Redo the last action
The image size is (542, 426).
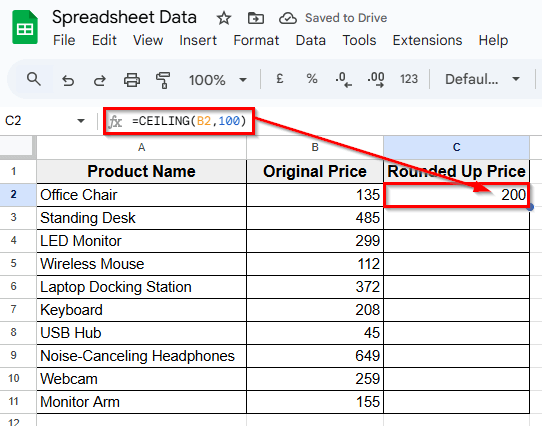(100, 80)
